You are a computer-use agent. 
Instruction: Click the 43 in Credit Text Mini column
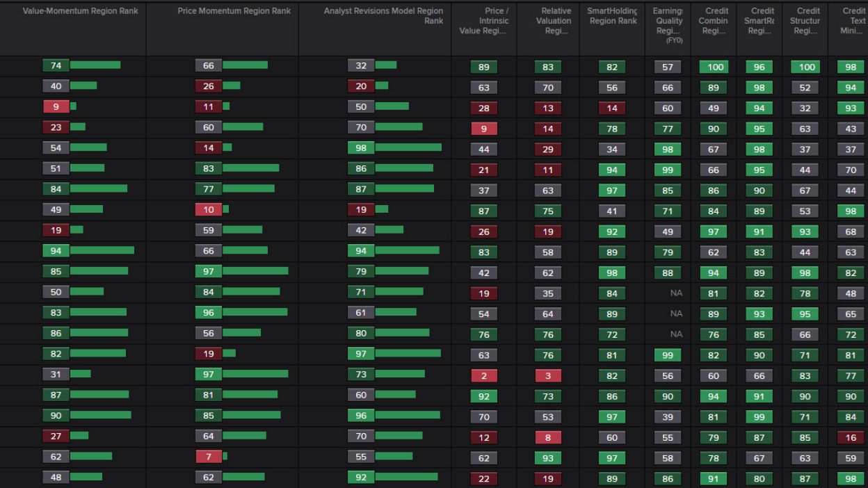tap(851, 129)
